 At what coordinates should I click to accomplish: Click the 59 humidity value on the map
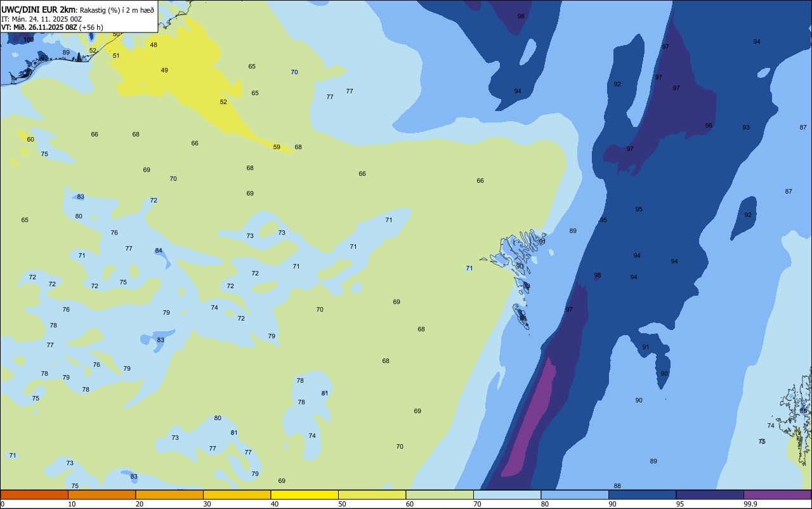click(277, 147)
